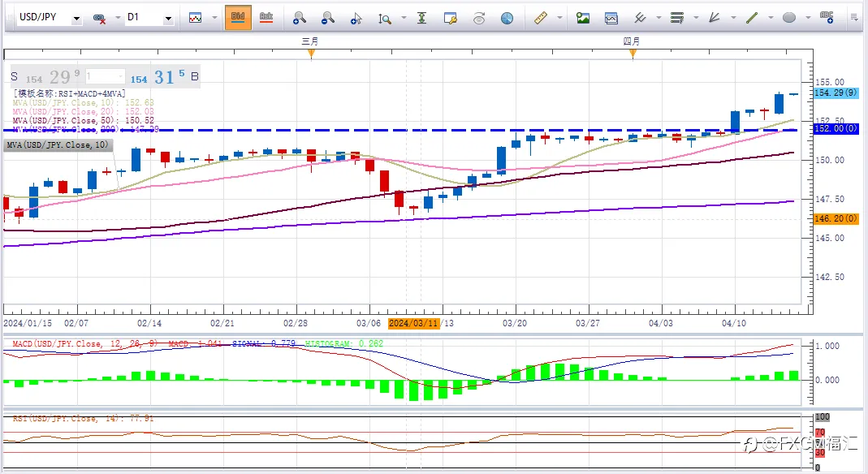Click the 146.20 price level label

(836, 218)
